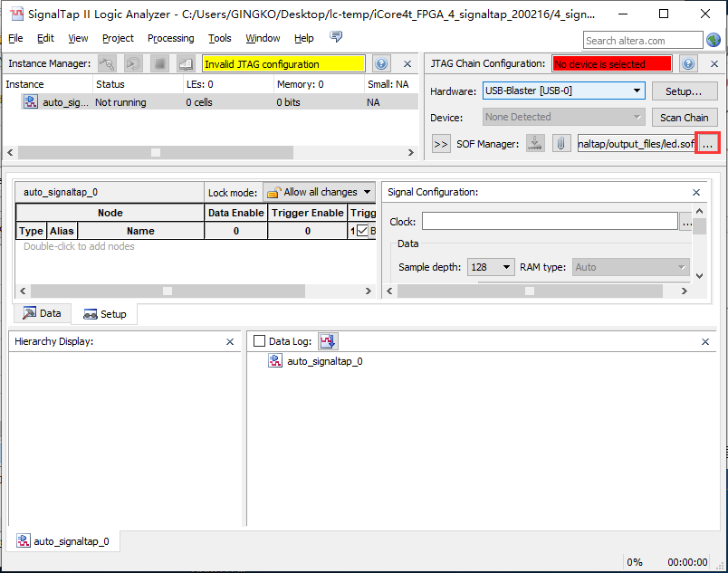This screenshot has height=573, width=728.
Task: Open JTAG Chain Configuration help icon
Action: click(x=688, y=64)
